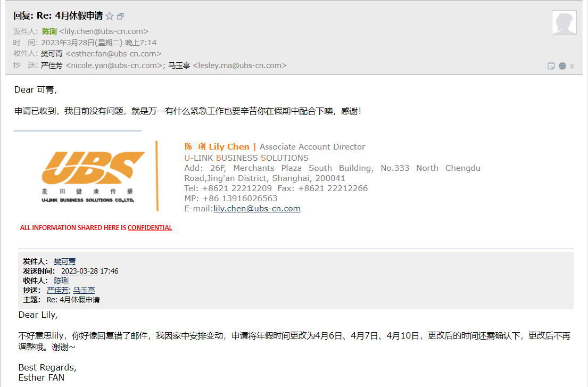Image resolution: width=588 pixels, height=387 pixels.
Task: Click quoted recipient link 陈琍
Action: pyautogui.click(x=61, y=281)
